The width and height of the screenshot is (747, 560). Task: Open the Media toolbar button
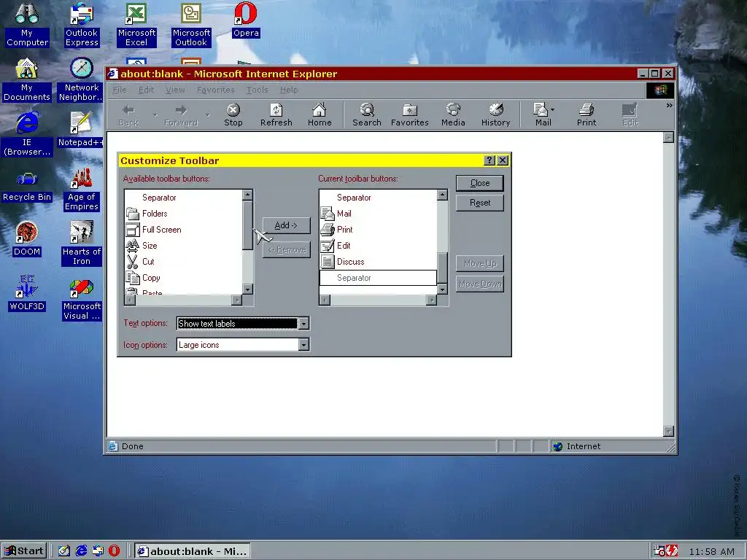pos(453,114)
